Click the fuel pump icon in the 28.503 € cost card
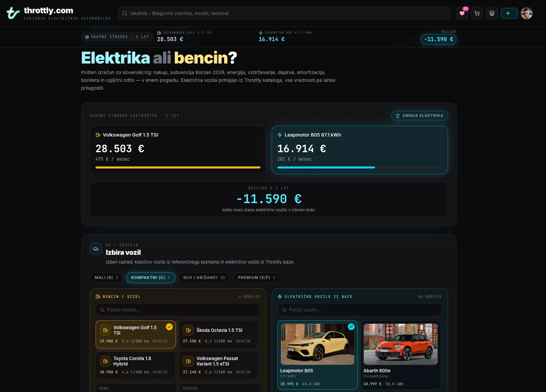 tap(98, 135)
